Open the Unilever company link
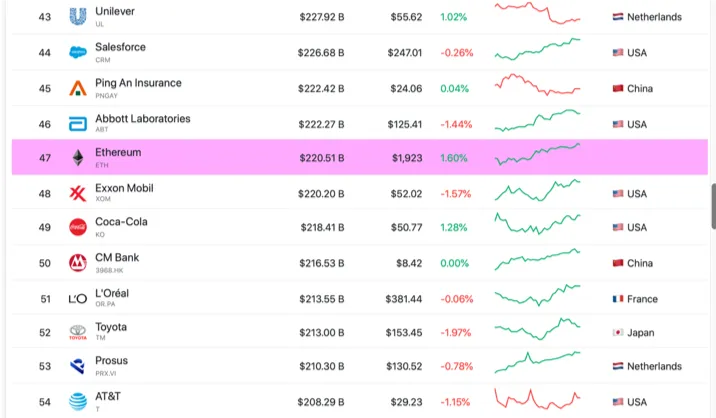 point(115,11)
